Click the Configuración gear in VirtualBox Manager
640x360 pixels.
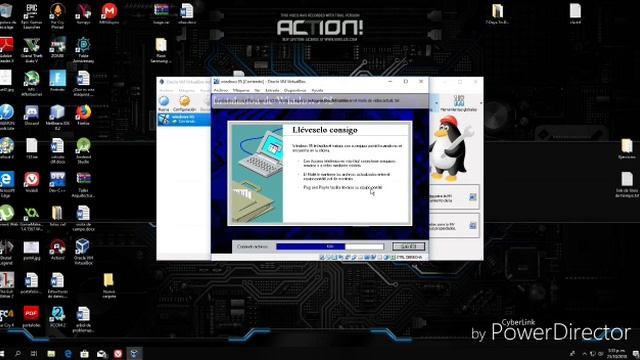pos(184,103)
